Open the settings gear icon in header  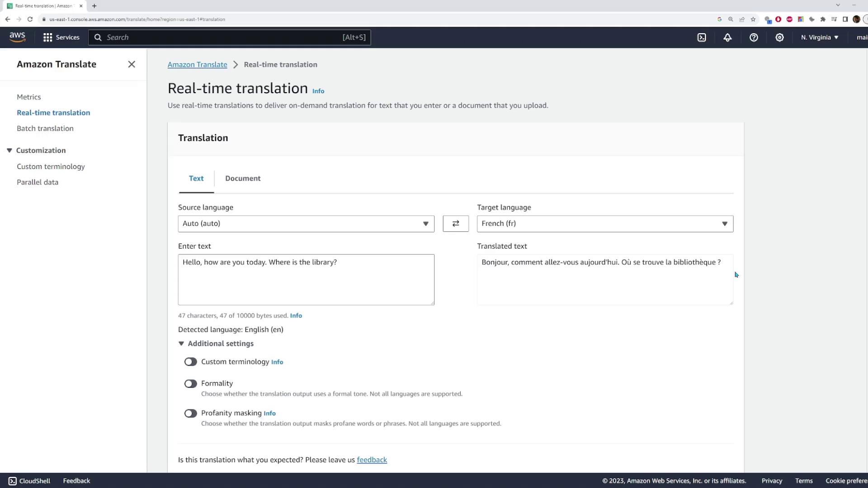tap(779, 38)
